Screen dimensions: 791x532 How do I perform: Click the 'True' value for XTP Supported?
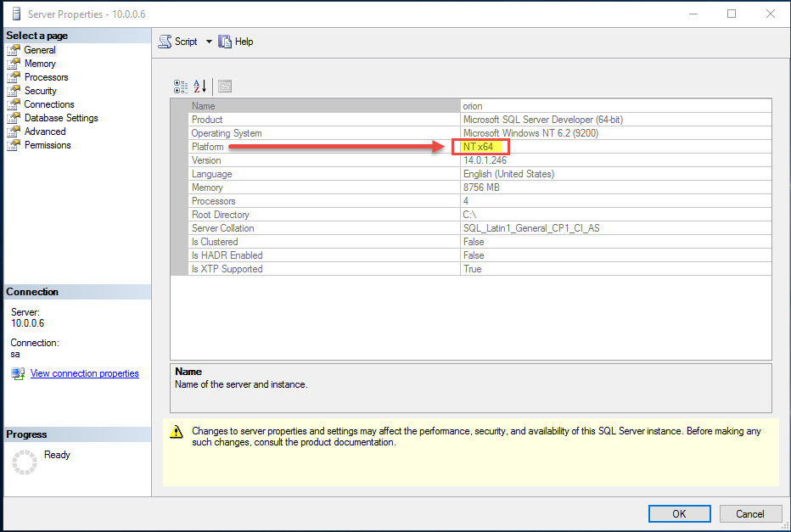[473, 269]
